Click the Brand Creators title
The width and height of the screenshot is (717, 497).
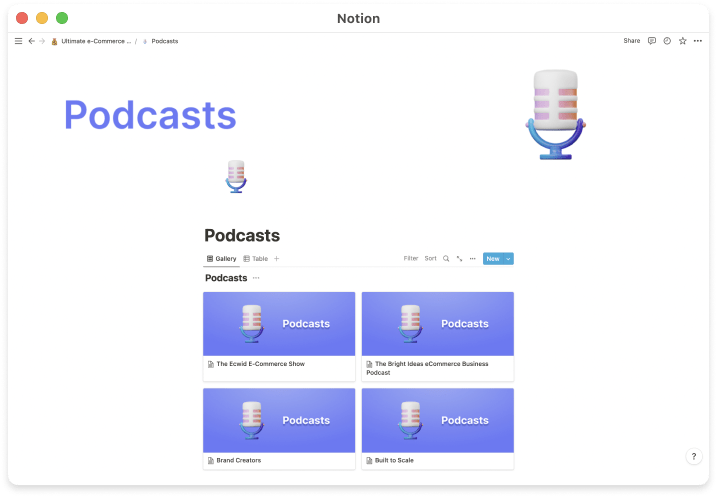pos(239,460)
